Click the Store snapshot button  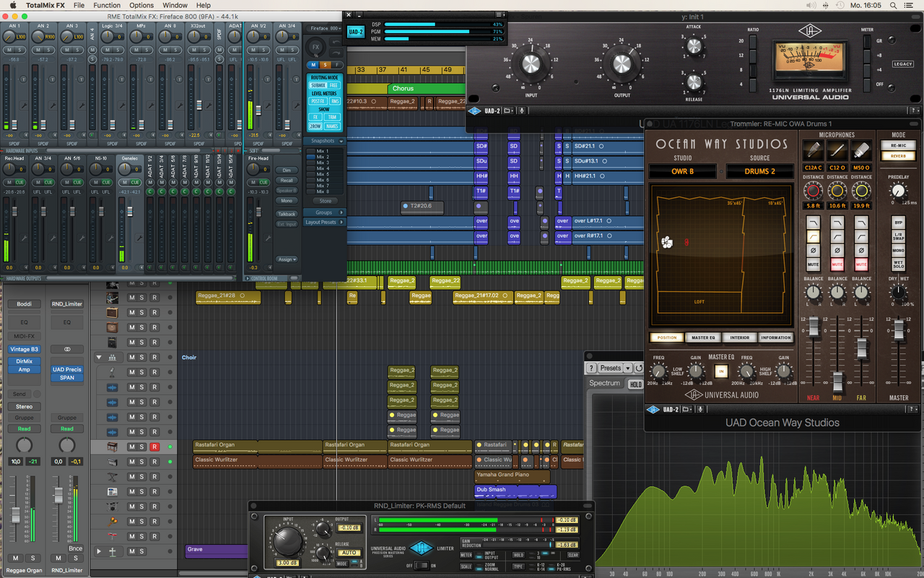pyautogui.click(x=326, y=201)
